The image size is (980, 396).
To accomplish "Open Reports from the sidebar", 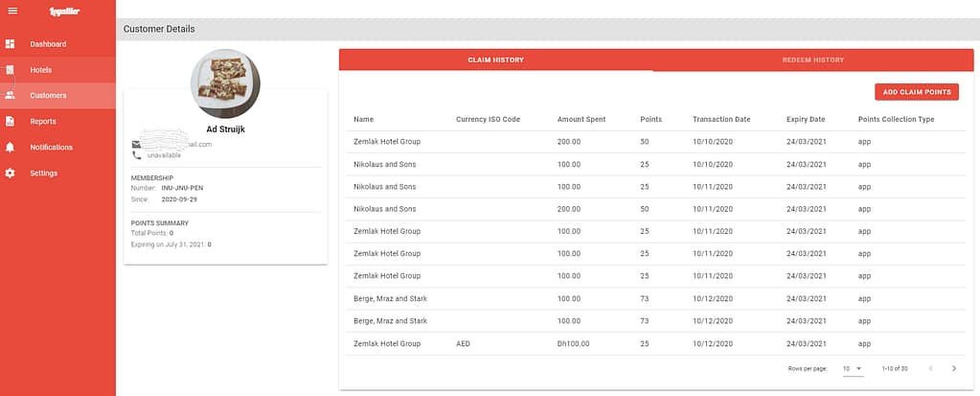I will pyautogui.click(x=43, y=122).
